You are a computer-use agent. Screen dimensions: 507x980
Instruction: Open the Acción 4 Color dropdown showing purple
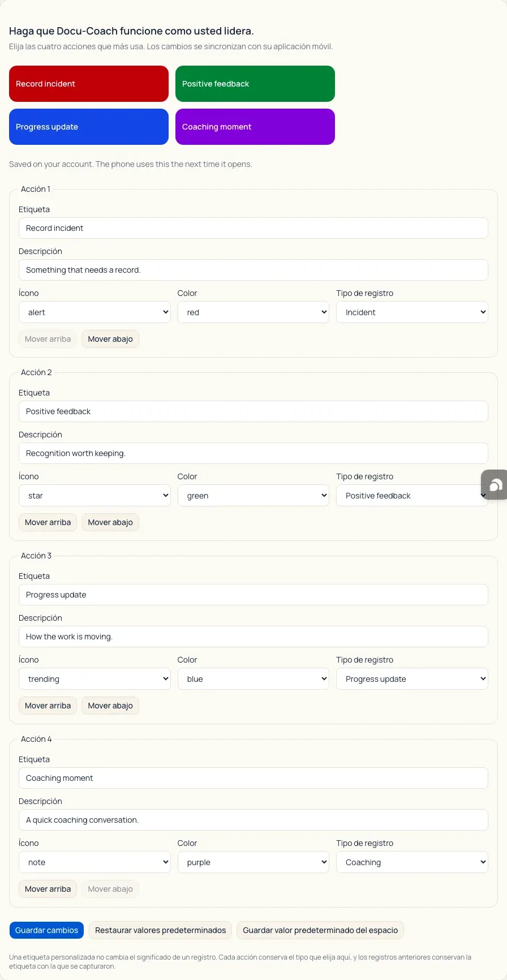[253, 862]
